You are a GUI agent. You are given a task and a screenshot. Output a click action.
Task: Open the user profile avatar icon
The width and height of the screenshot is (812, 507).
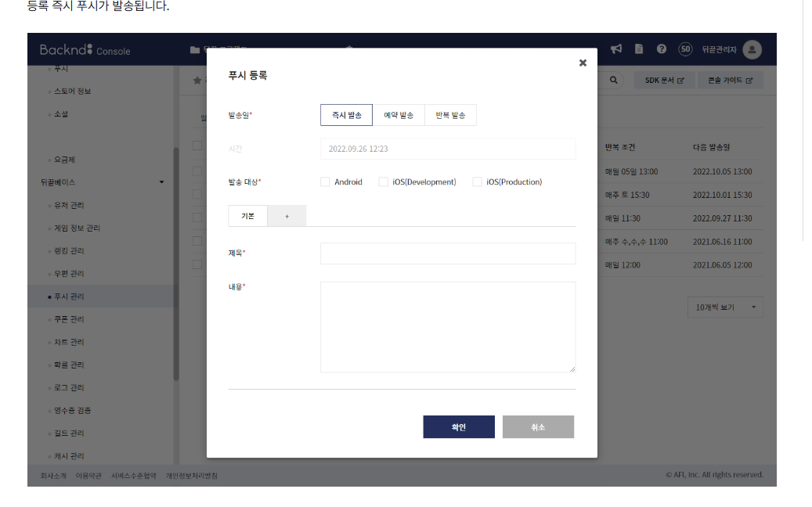click(752, 49)
